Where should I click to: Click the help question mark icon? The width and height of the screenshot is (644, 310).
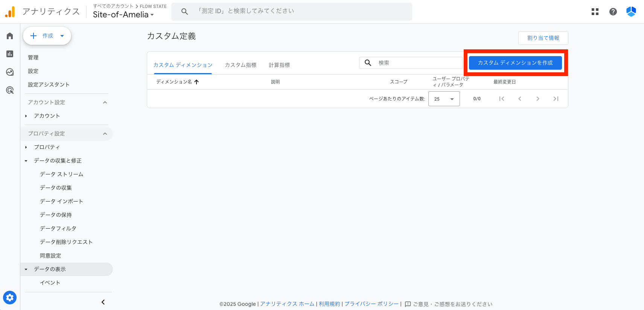pos(613,12)
